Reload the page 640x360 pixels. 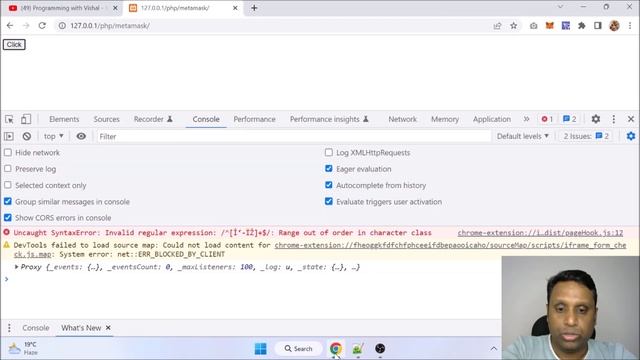tap(42, 25)
